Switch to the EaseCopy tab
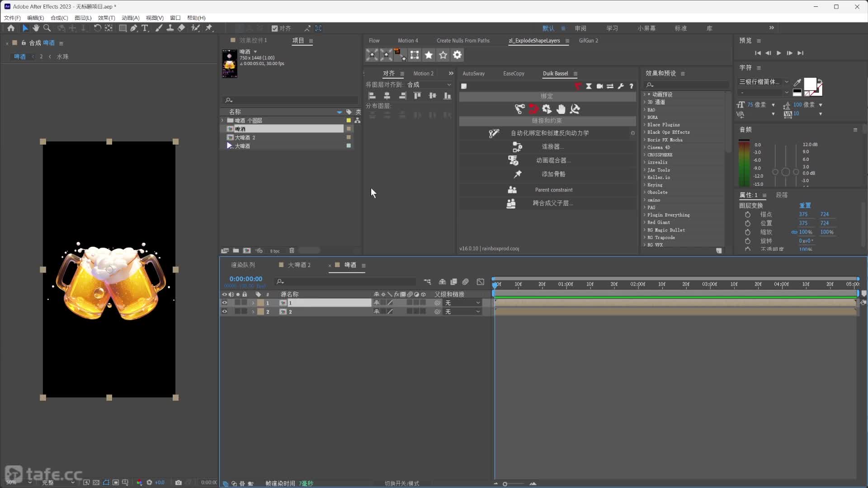The width and height of the screenshot is (868, 488). pos(514,74)
